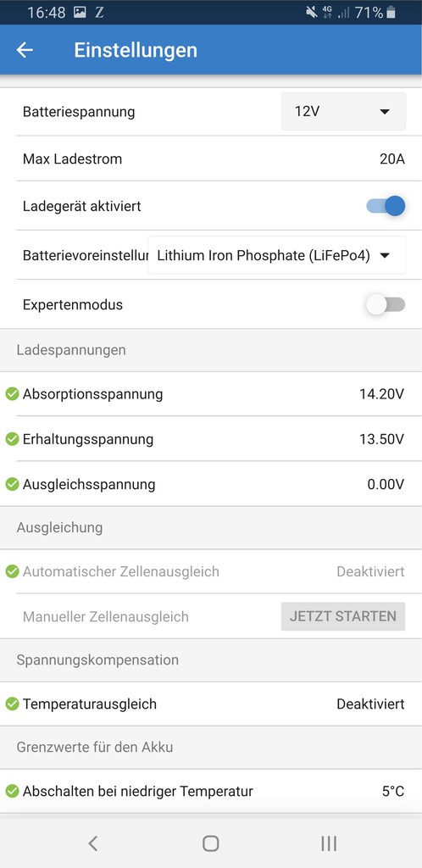Open Abschalten bei niedriger Temperatur 5°C value
The height and width of the screenshot is (868, 422).
point(392,792)
